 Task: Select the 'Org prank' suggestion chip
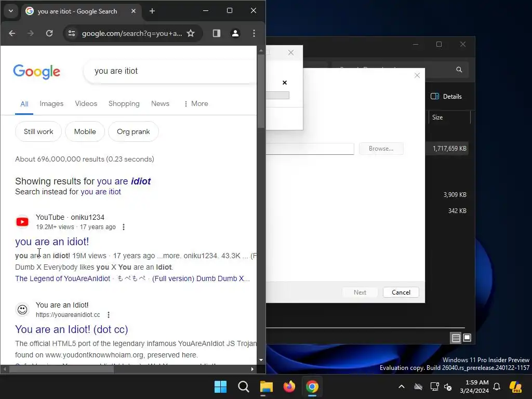134,131
